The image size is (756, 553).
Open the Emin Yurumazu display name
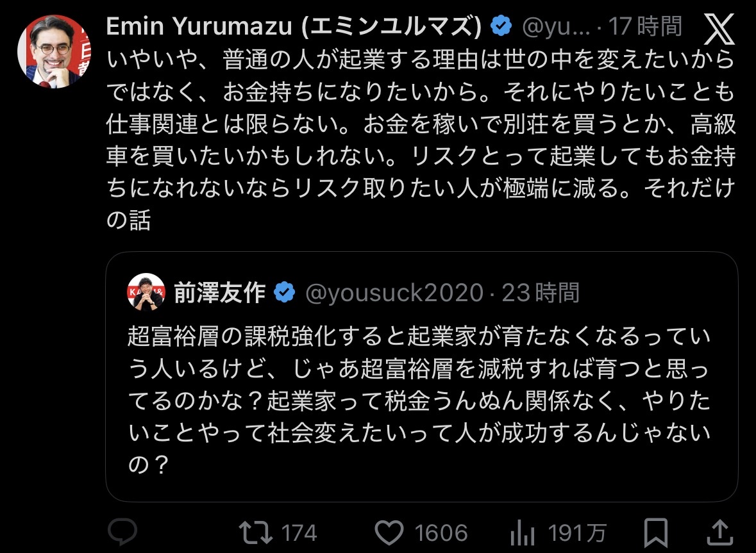tap(294, 26)
